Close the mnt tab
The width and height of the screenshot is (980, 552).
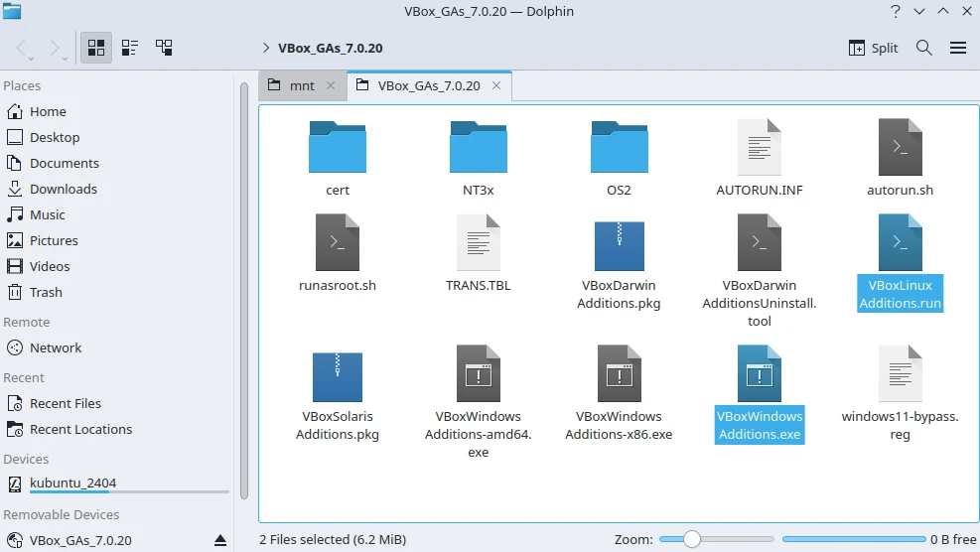[331, 85]
